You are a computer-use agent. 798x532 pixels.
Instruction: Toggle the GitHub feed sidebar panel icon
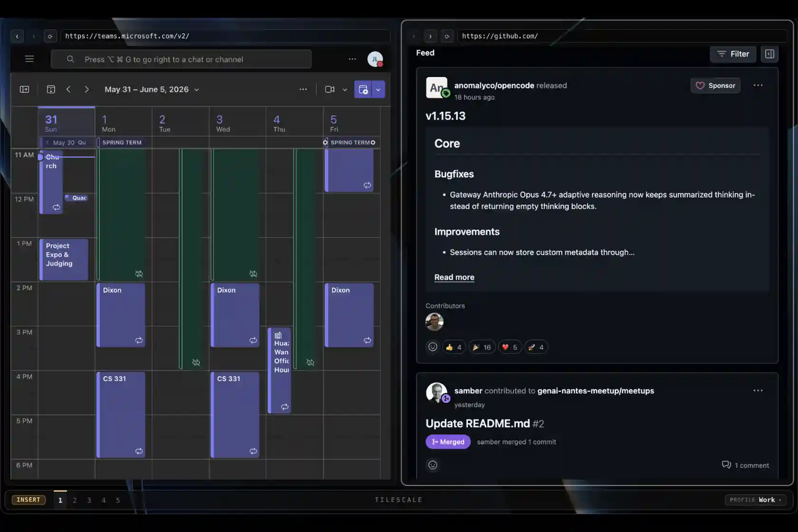[x=769, y=54]
